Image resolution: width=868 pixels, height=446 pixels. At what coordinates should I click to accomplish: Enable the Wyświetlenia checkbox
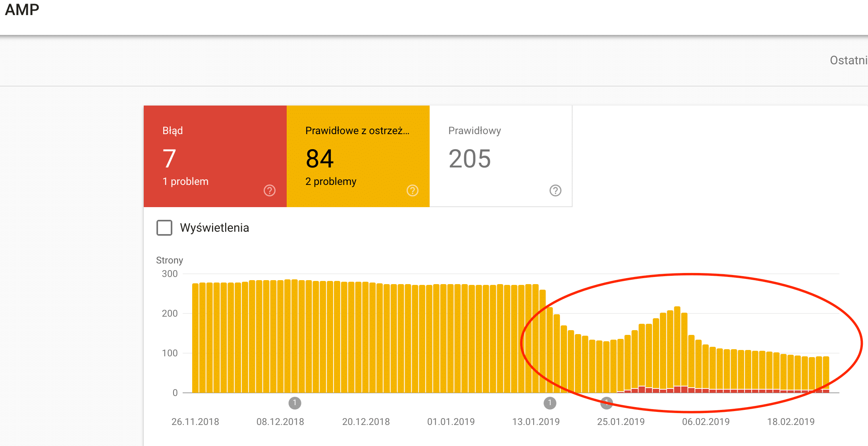[164, 228]
